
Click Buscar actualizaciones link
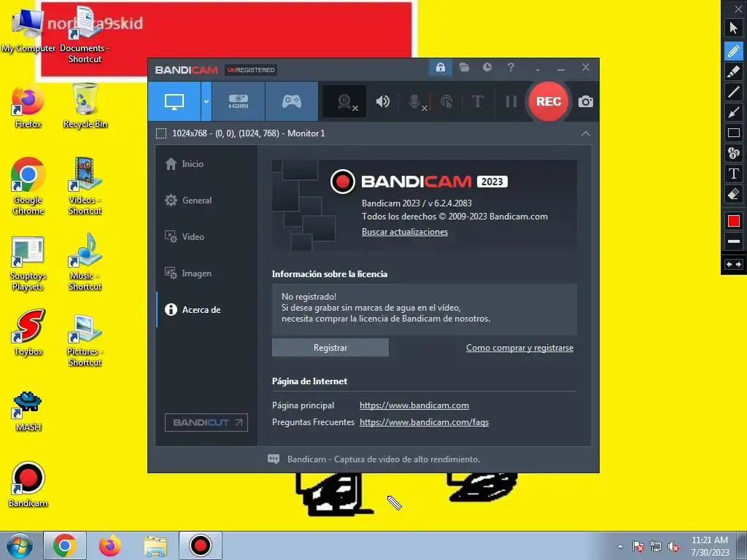pos(404,232)
